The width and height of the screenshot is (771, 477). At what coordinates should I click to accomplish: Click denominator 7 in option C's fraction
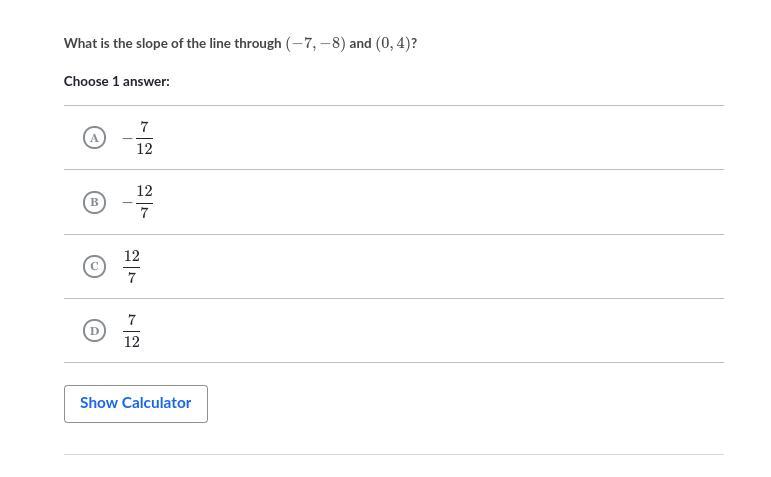(132, 277)
